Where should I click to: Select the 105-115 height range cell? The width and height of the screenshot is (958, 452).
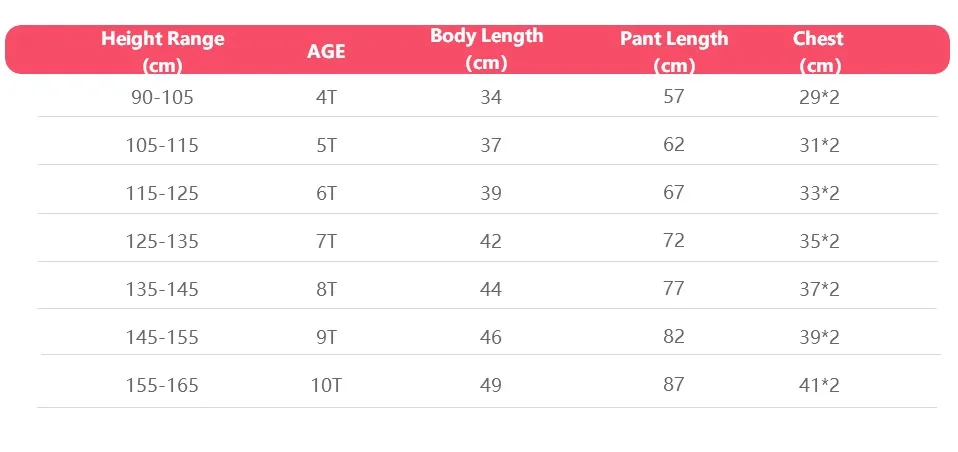pyautogui.click(x=162, y=145)
